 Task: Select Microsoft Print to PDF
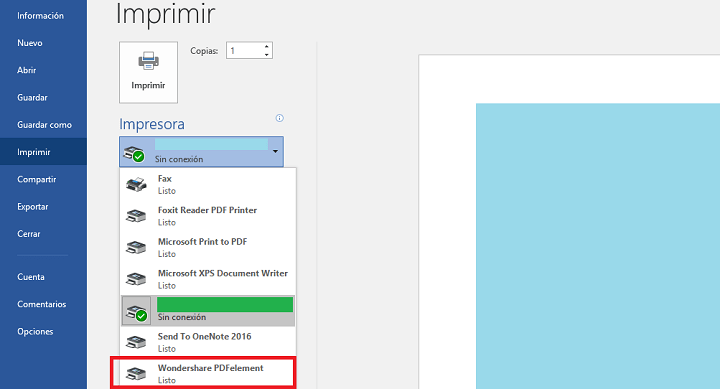click(208, 248)
